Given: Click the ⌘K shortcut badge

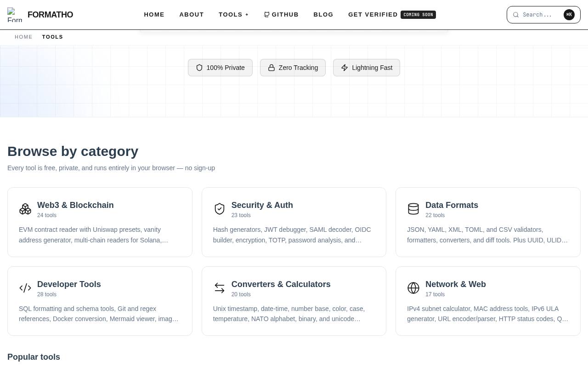Looking at the screenshot, I should click(x=569, y=15).
